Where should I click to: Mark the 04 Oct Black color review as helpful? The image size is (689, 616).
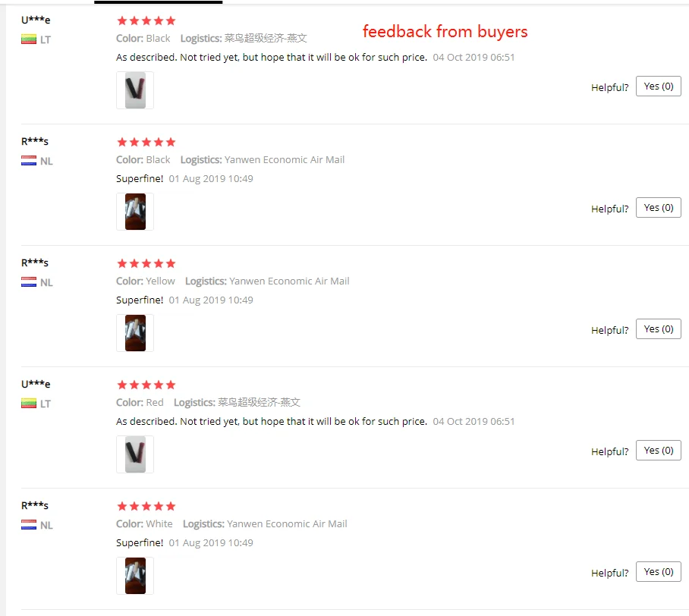pos(658,86)
